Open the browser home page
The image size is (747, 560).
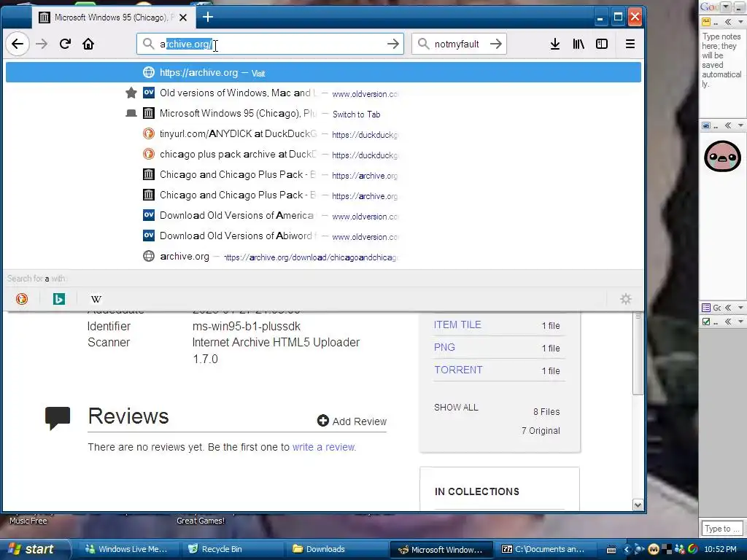pos(88,44)
